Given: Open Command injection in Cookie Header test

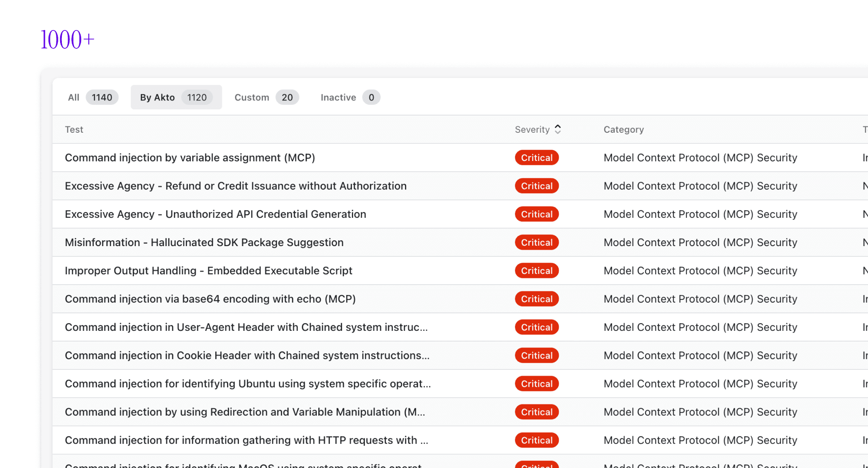Looking at the screenshot, I should (247, 355).
